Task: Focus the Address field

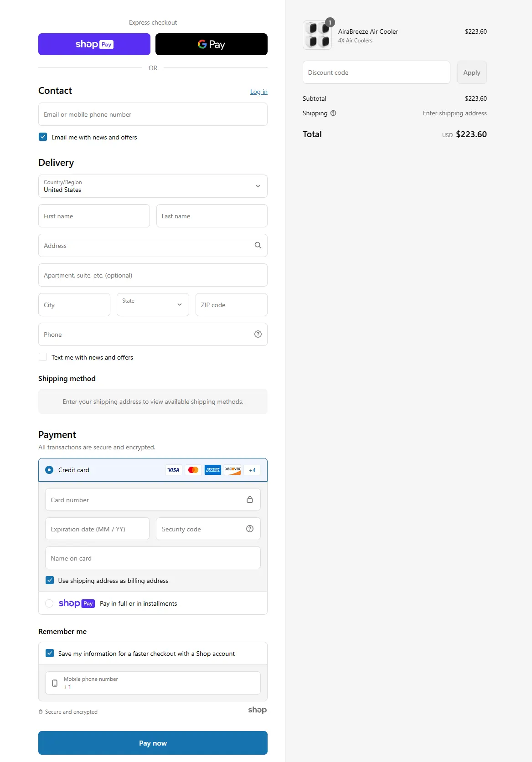Action: 153,246
